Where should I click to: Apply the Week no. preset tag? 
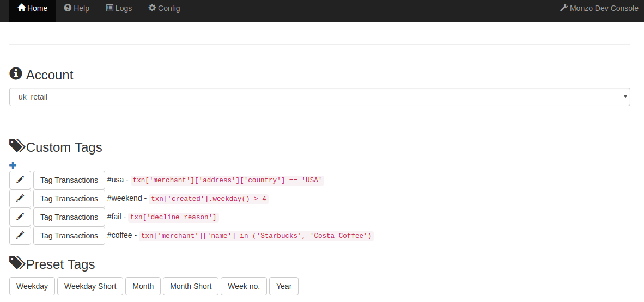click(x=244, y=286)
